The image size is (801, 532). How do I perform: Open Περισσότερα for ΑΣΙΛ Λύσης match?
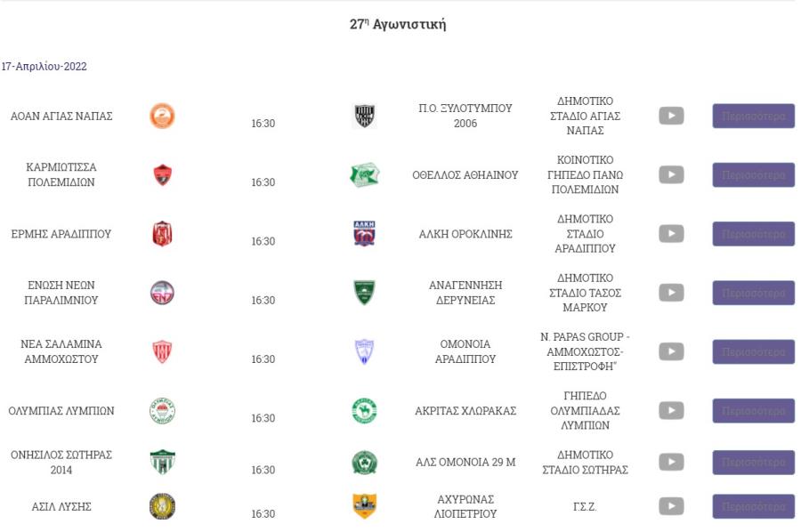click(754, 506)
